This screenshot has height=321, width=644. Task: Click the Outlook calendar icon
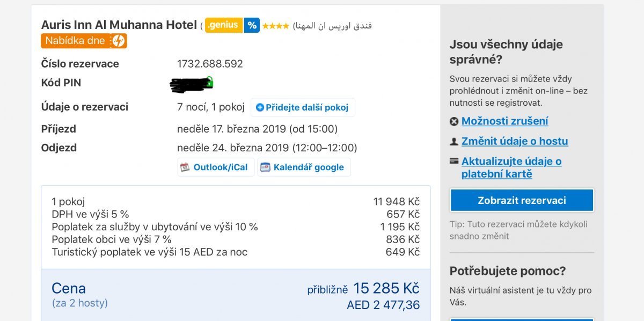click(x=185, y=167)
